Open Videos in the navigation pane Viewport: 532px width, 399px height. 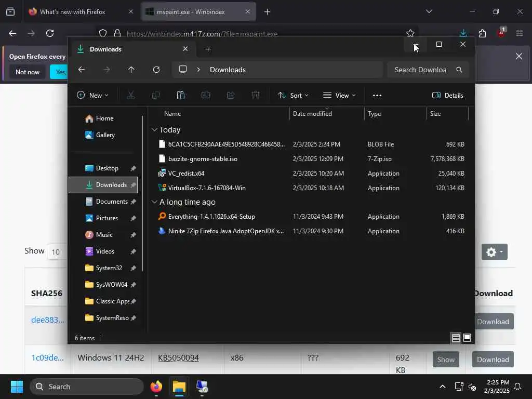tap(103, 251)
